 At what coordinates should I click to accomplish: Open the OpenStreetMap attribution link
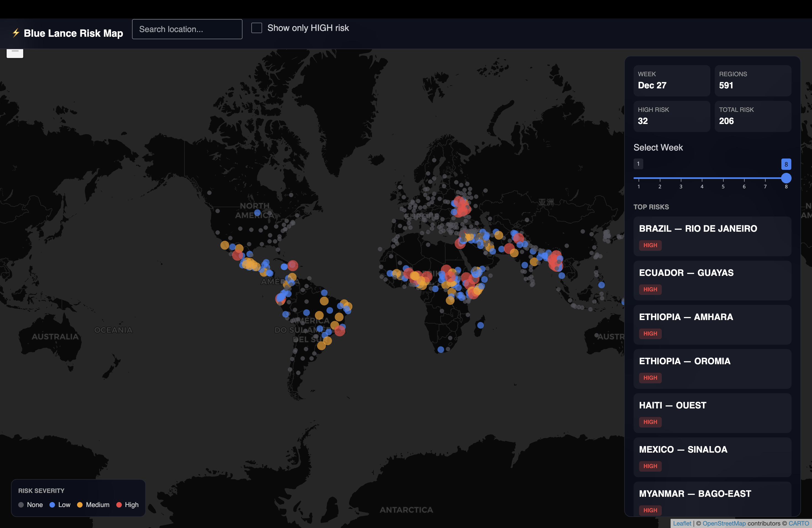[x=724, y=523]
